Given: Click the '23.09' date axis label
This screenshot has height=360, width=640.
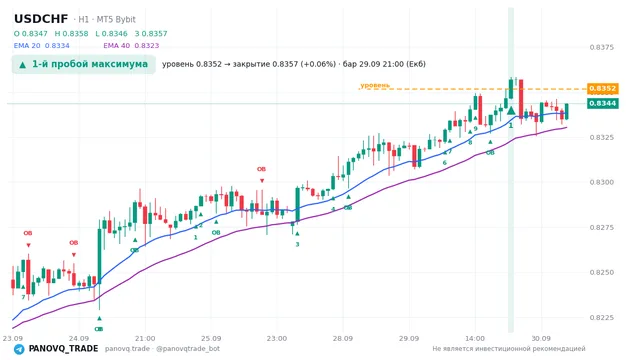Looking at the screenshot, I should (13, 338).
